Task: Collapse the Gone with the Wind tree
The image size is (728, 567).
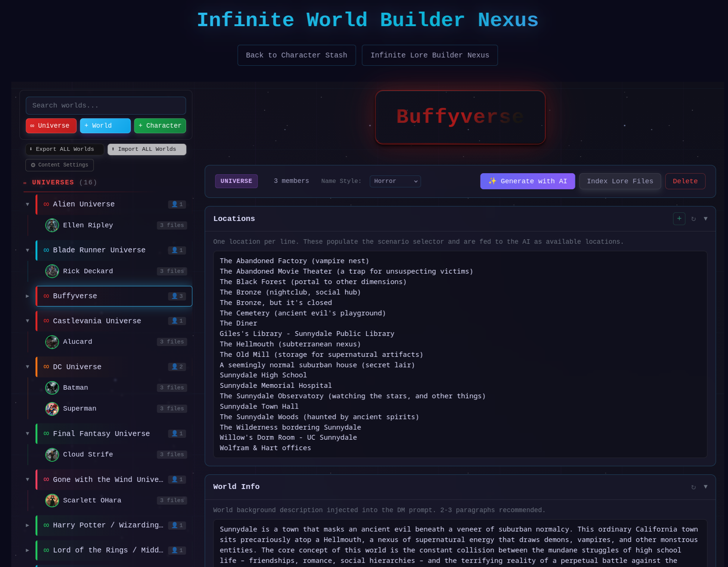Action: (x=28, y=479)
